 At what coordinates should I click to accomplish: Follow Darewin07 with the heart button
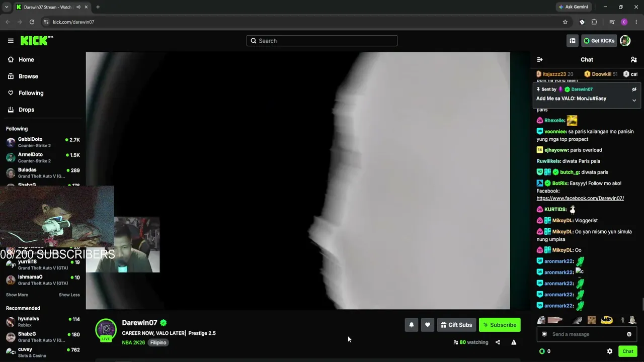point(428,325)
